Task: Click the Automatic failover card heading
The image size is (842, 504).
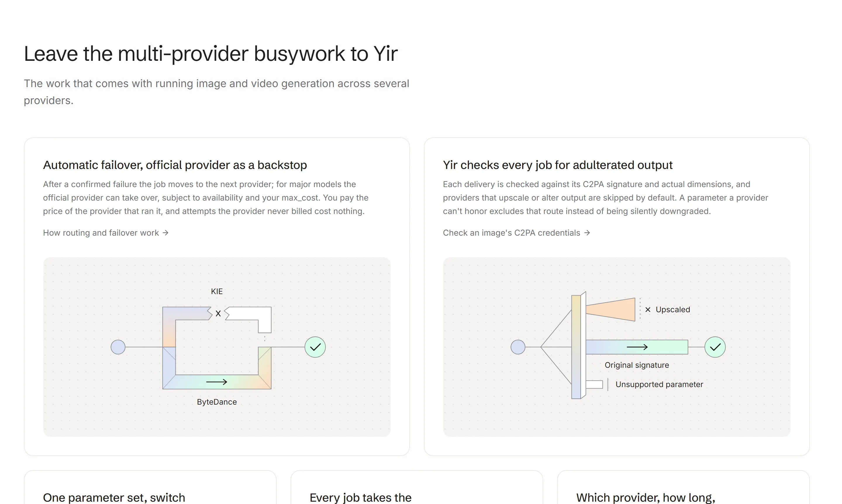Action: coord(175,165)
